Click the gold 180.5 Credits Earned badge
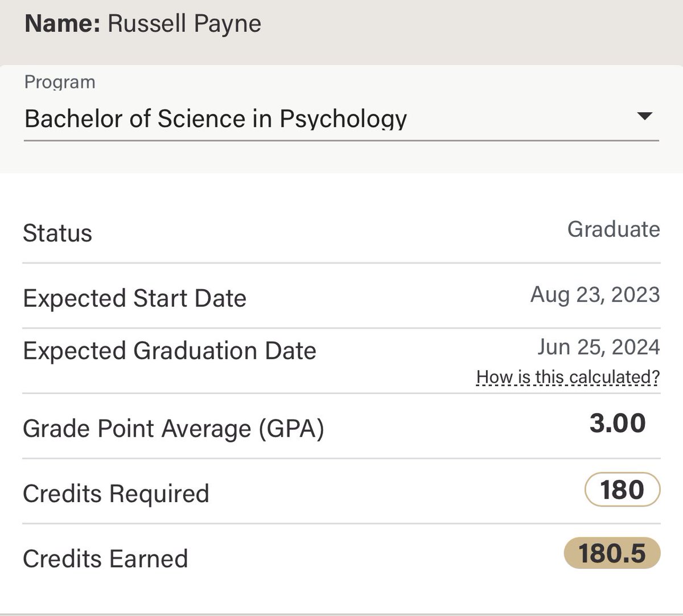Screen dimensions: 683x616 click(612, 553)
